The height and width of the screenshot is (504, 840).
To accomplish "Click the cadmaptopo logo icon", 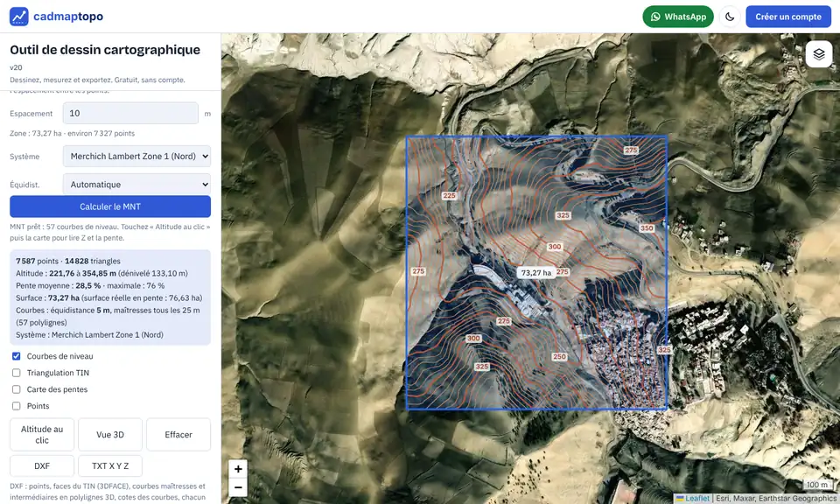I will click(18, 17).
